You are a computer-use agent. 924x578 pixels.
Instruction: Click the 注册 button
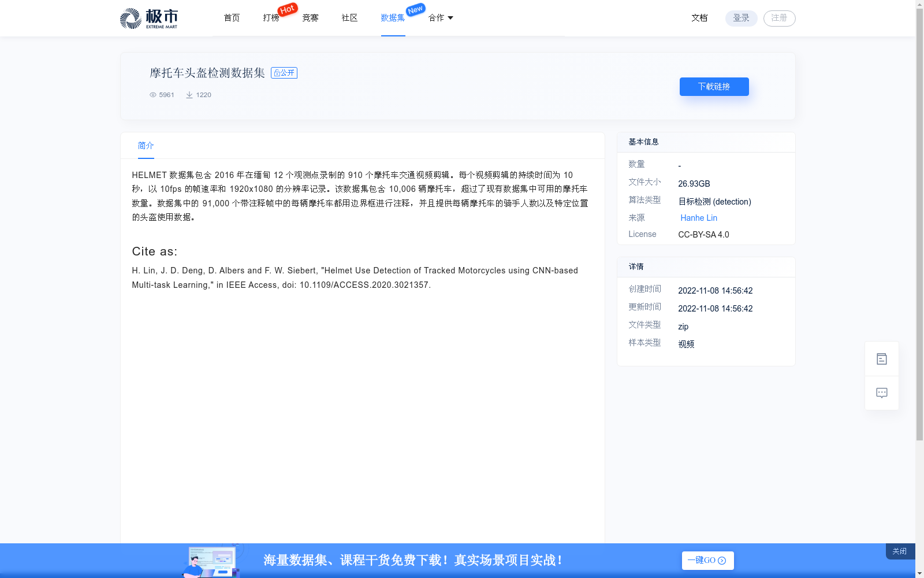pos(779,18)
